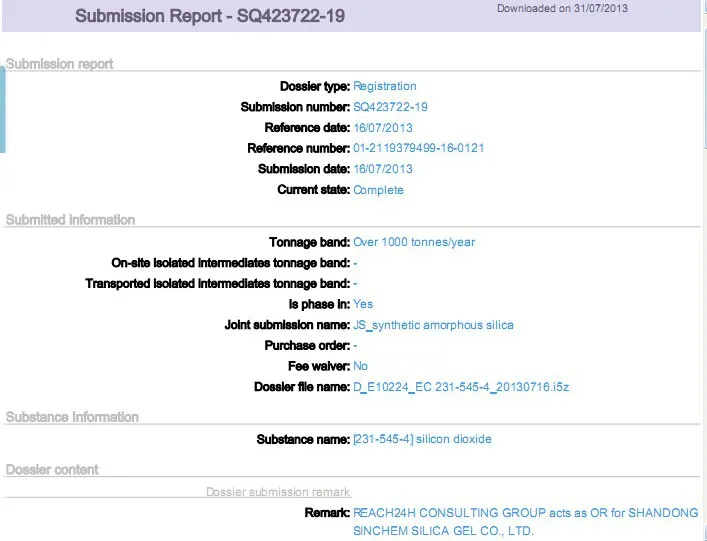Viewport: 707px width, 541px height.
Task: Collapse the Submitted information section header
Action: pos(70,220)
